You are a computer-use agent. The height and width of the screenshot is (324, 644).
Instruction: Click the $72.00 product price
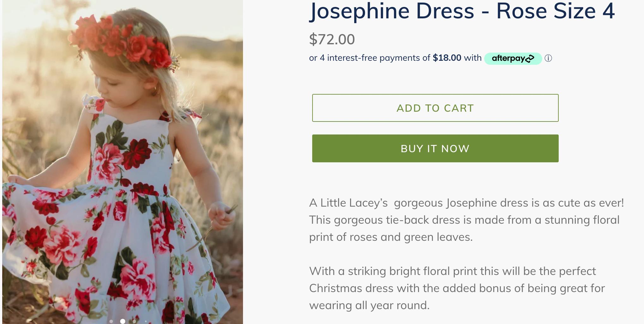(332, 40)
